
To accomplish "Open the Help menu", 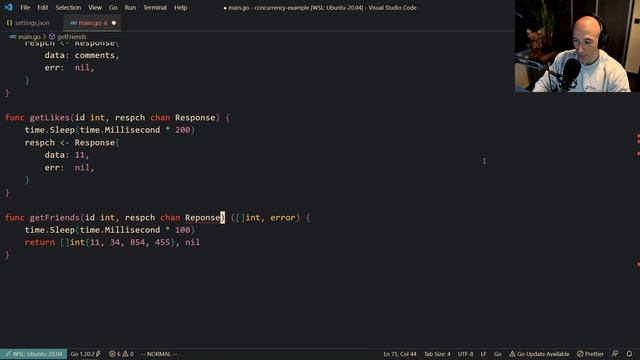I will coord(180,7).
